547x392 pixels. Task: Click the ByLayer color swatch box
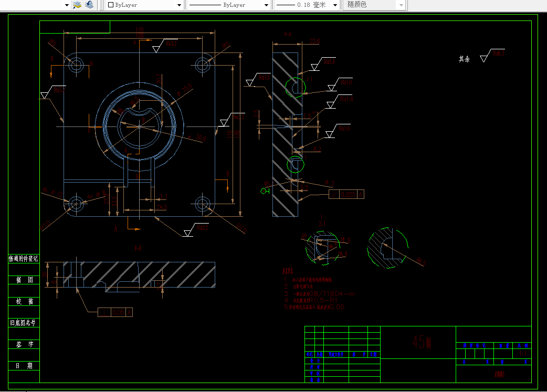[x=111, y=5]
